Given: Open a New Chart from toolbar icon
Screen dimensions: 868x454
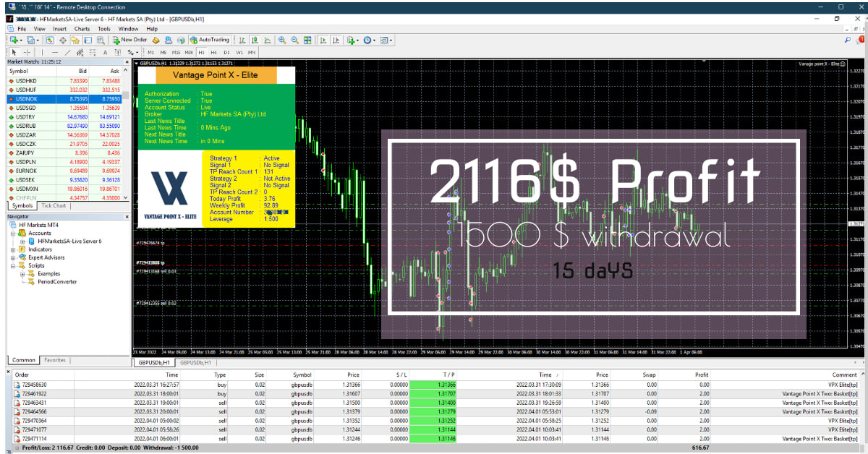Looking at the screenshot, I should click(14, 40).
